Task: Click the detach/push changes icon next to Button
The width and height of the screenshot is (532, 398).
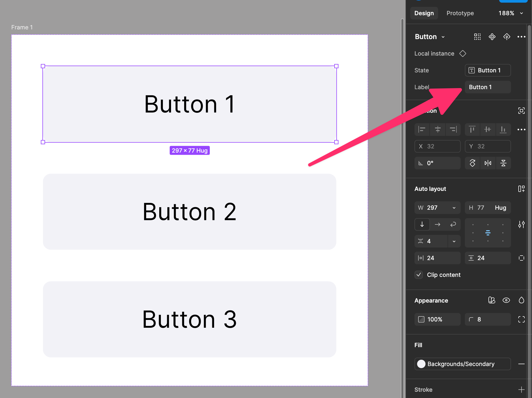Action: [507, 37]
